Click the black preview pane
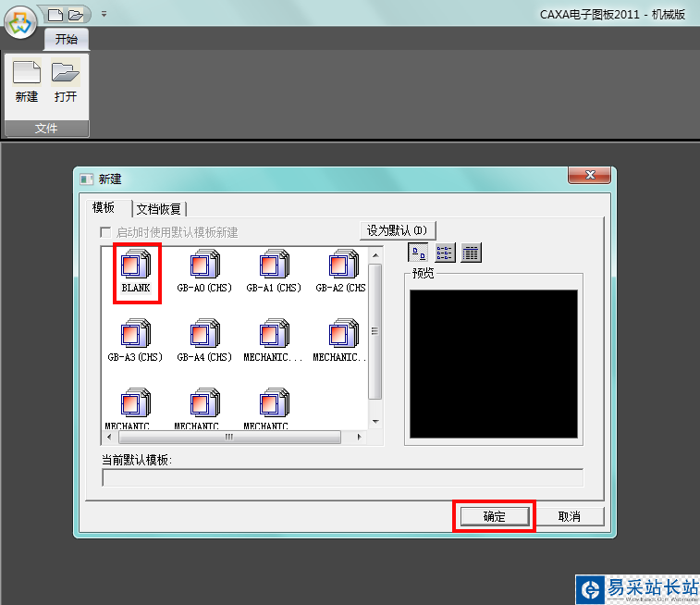 [494, 364]
